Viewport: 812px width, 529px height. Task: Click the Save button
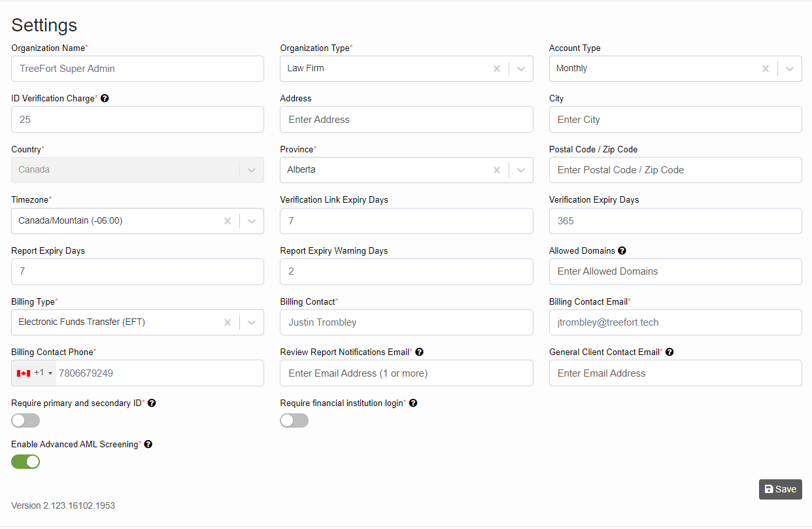(780, 489)
